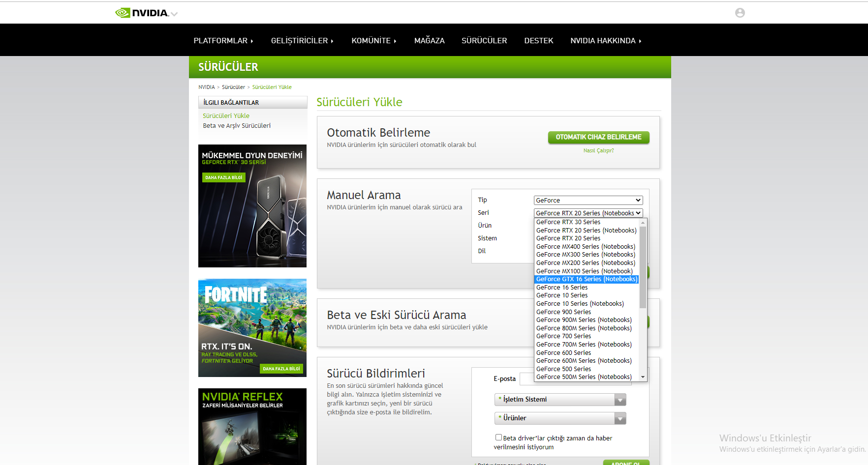Select SÜRÜCÜLER in the navigation bar
The image size is (868, 465).
pos(484,41)
